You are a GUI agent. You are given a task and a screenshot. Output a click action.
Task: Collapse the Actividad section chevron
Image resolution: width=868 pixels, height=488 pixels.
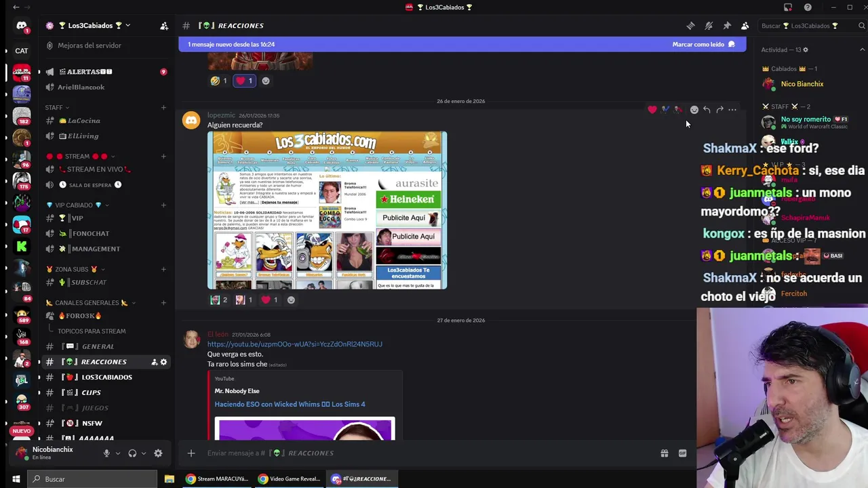click(x=862, y=50)
